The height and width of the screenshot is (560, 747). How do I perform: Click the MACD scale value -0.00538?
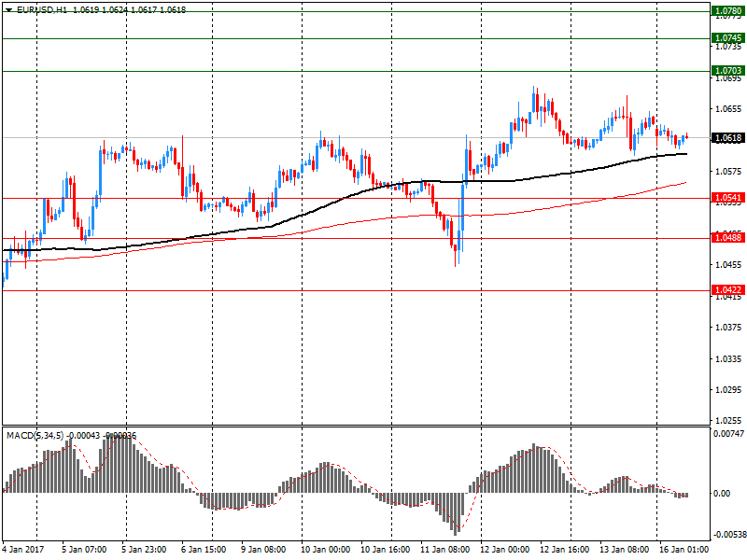pyautogui.click(x=729, y=534)
